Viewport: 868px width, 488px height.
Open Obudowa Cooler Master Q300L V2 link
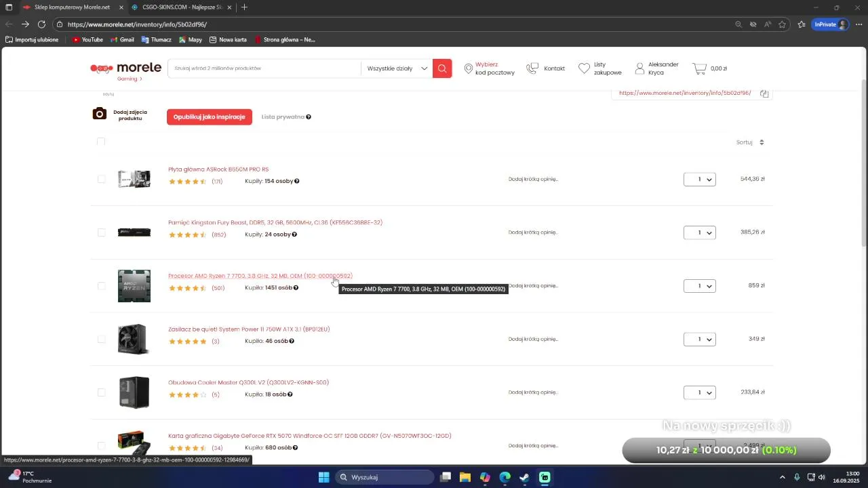(x=248, y=382)
